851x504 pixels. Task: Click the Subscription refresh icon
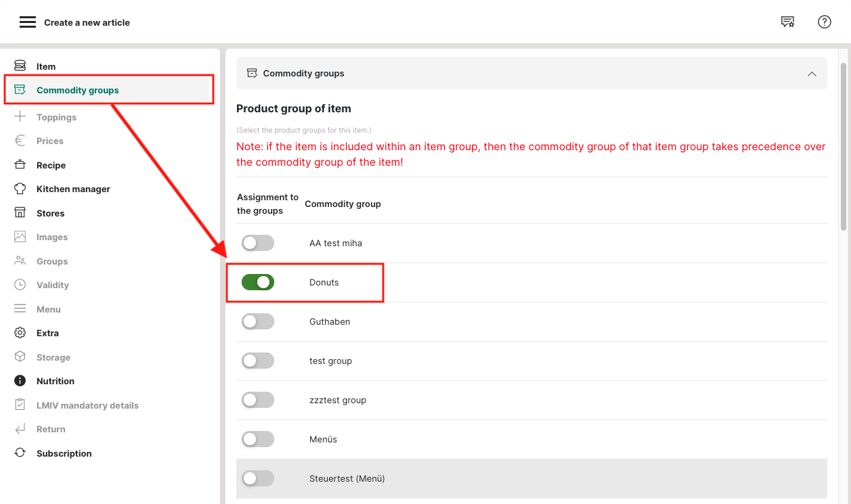point(20,453)
